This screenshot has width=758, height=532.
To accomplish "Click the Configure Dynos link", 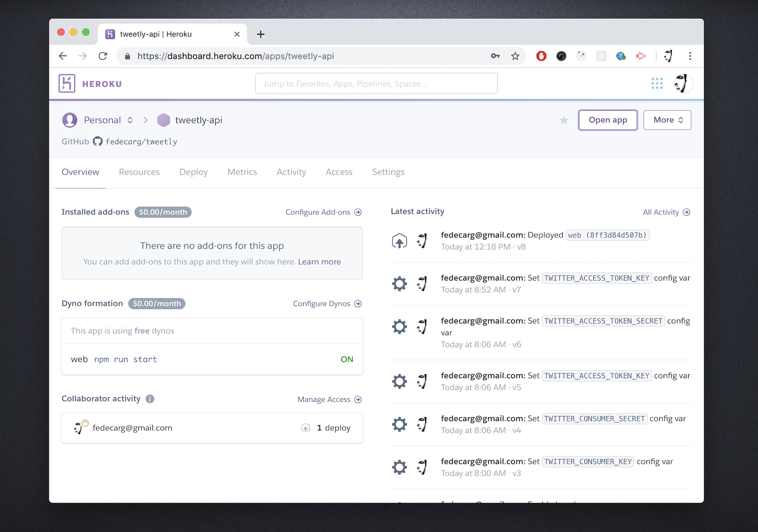I will point(327,304).
